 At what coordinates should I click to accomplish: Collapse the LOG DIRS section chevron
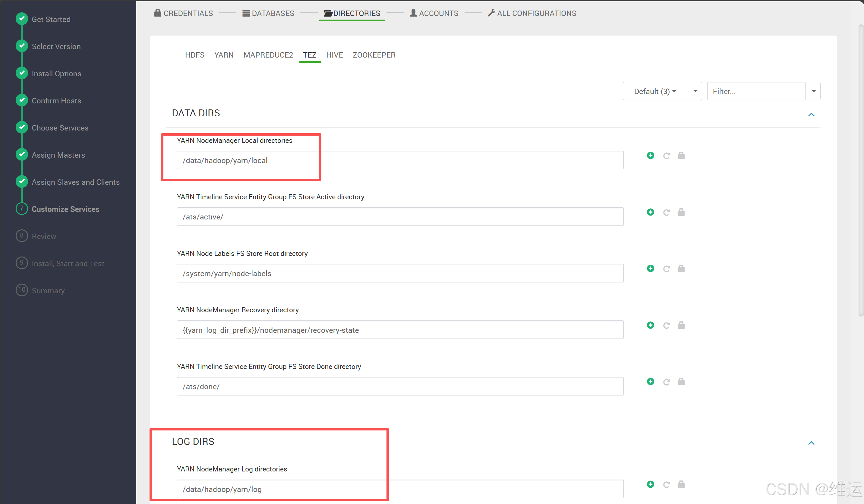pyautogui.click(x=811, y=443)
